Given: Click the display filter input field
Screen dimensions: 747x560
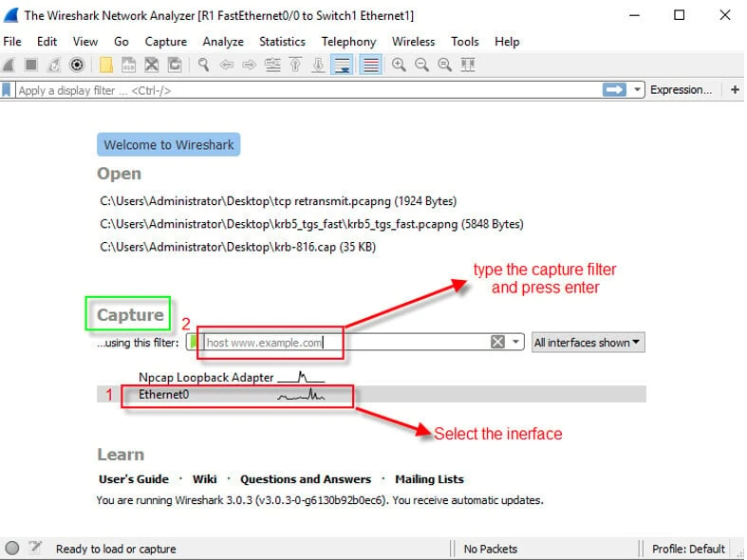Looking at the screenshot, I should [304, 90].
